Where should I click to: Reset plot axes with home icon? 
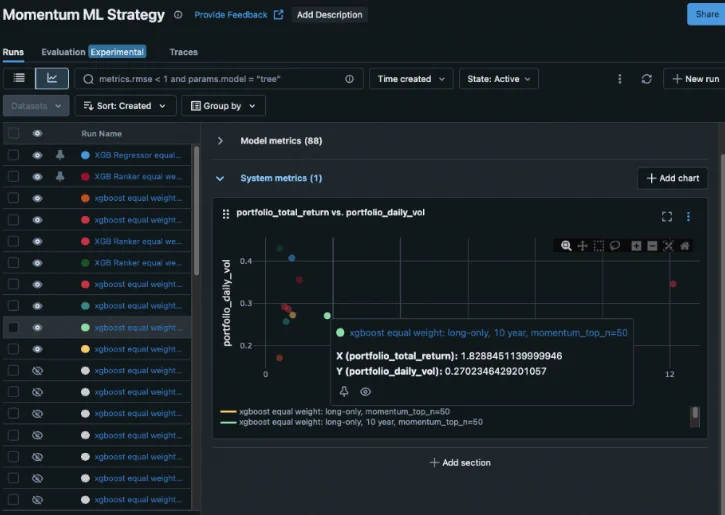pyautogui.click(x=685, y=246)
